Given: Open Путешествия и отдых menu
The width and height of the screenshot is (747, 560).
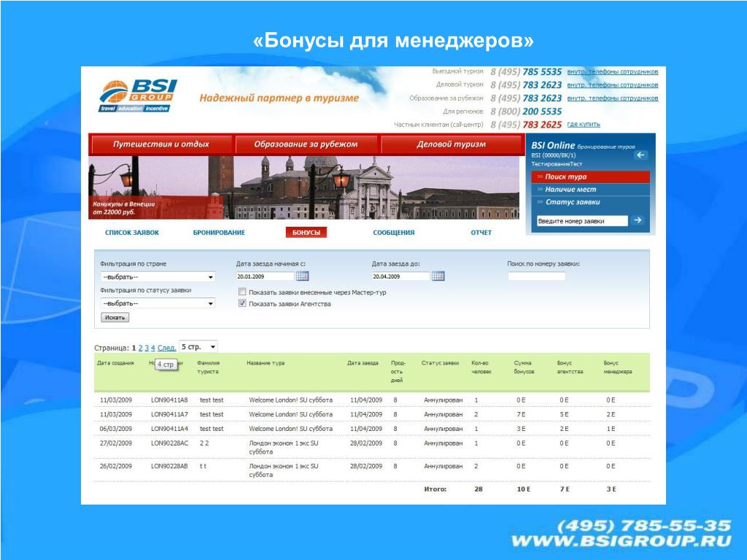Looking at the screenshot, I should (x=160, y=144).
